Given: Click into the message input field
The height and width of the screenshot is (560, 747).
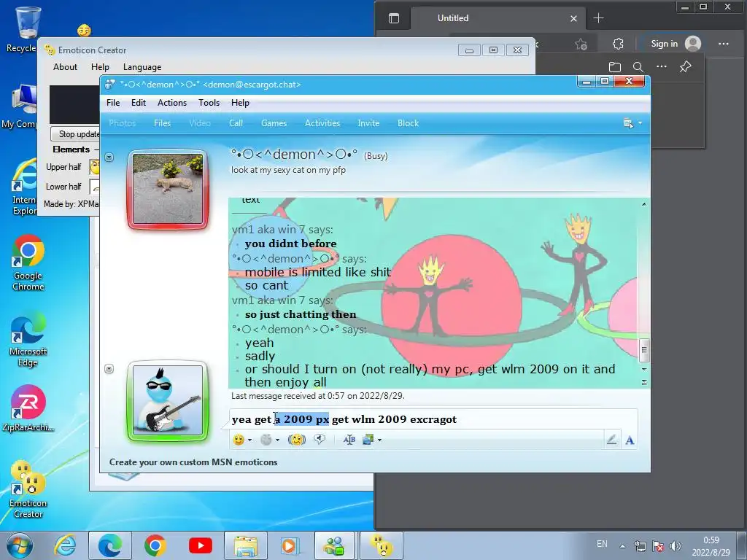Looking at the screenshot, I should 433,419.
